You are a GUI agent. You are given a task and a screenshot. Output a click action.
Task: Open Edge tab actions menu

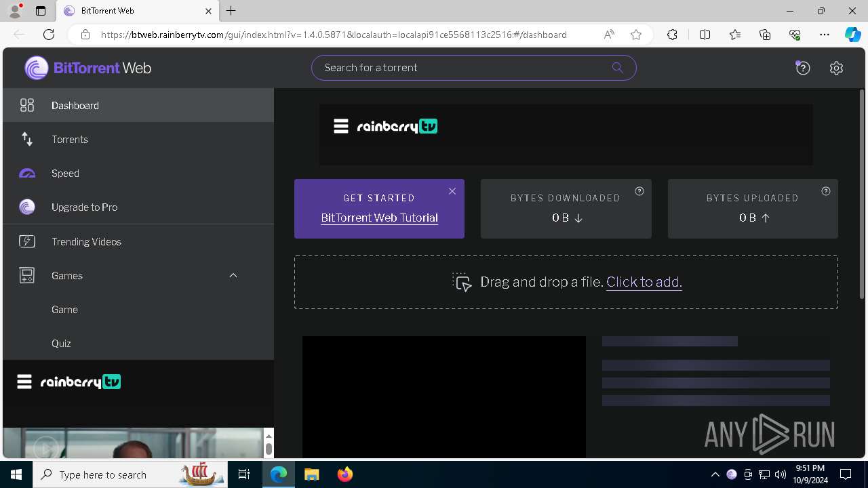coord(41,11)
